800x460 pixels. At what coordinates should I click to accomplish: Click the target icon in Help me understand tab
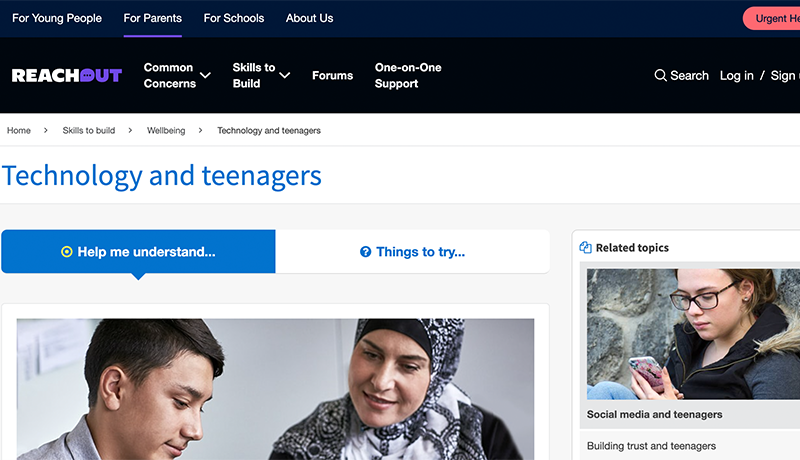(67, 252)
